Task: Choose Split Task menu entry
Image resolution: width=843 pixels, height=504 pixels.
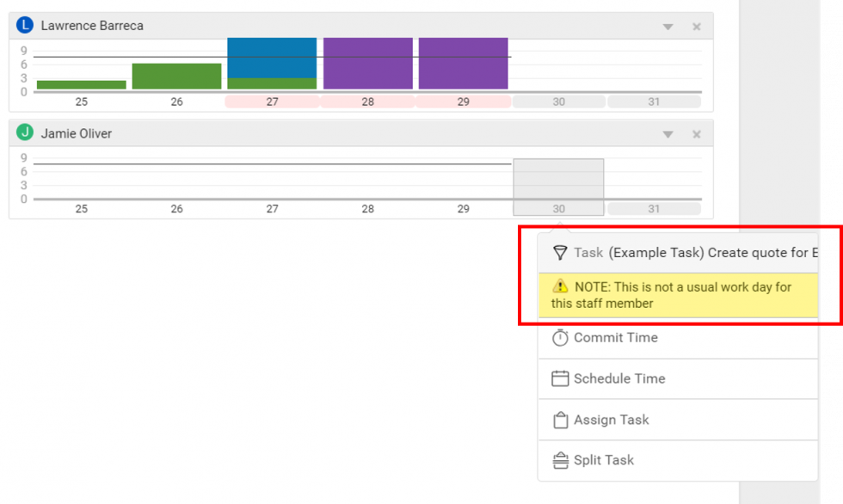Action: pyautogui.click(x=603, y=460)
